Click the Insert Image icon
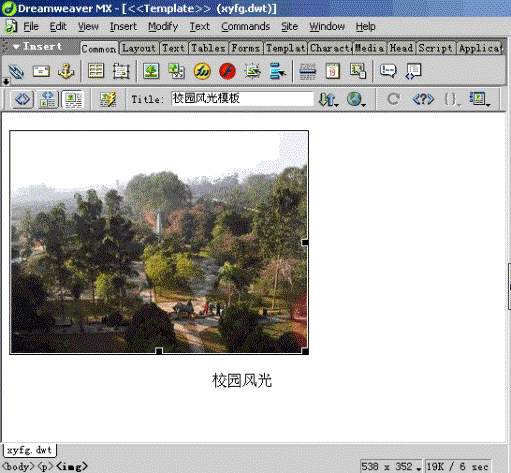The width and height of the screenshot is (511, 473). tap(151, 71)
